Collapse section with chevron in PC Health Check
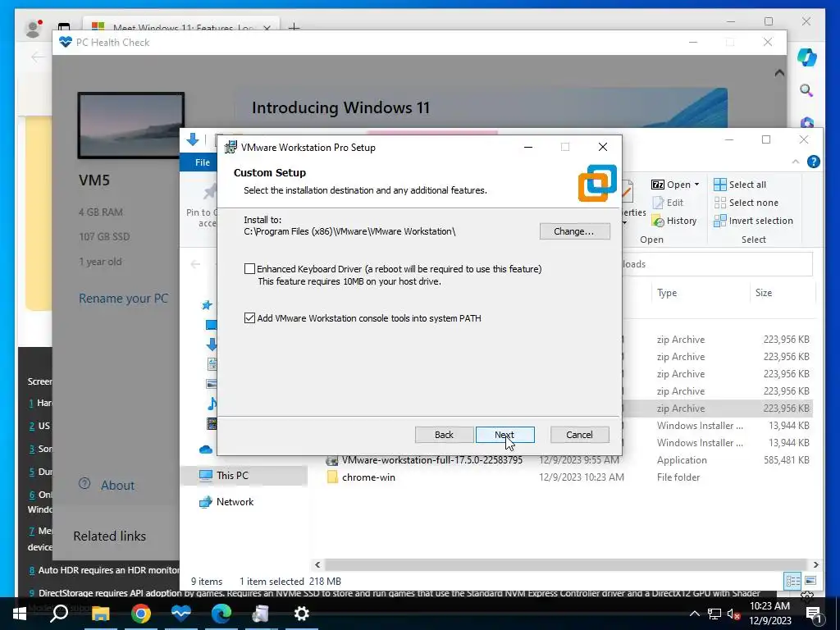The width and height of the screenshot is (840, 630). tap(779, 73)
